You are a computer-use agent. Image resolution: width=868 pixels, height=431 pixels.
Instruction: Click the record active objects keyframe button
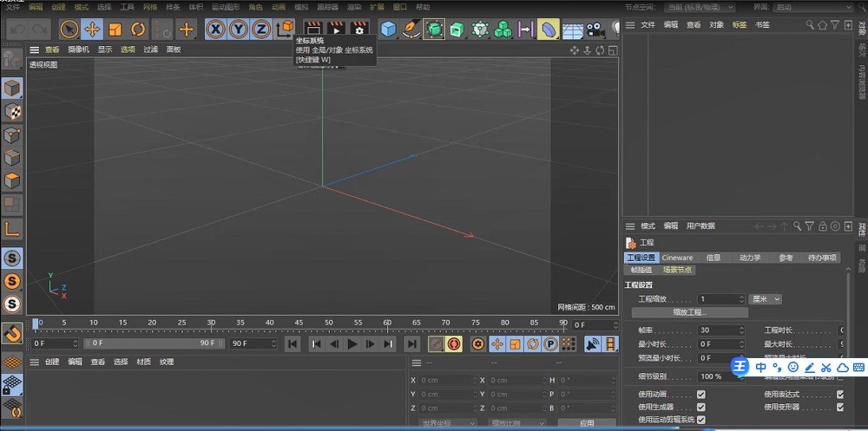(x=435, y=344)
